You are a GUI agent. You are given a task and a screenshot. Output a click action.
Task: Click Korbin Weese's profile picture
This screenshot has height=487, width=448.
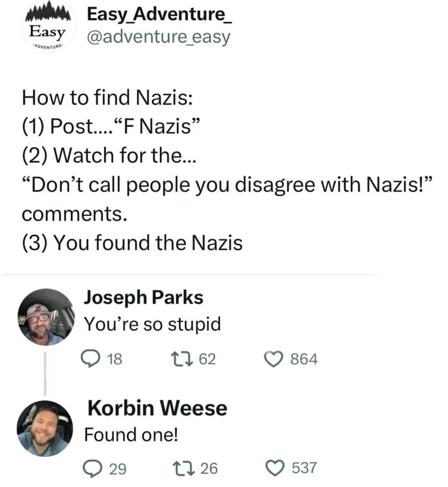pos(45,428)
